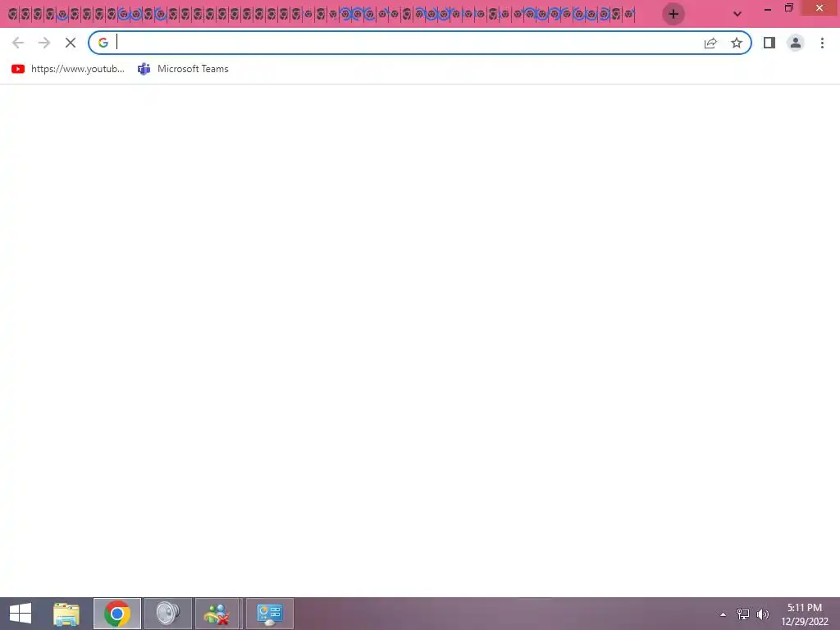Open the Control Panel taskbar item
Screen dimensions: 840x630
[269, 614]
